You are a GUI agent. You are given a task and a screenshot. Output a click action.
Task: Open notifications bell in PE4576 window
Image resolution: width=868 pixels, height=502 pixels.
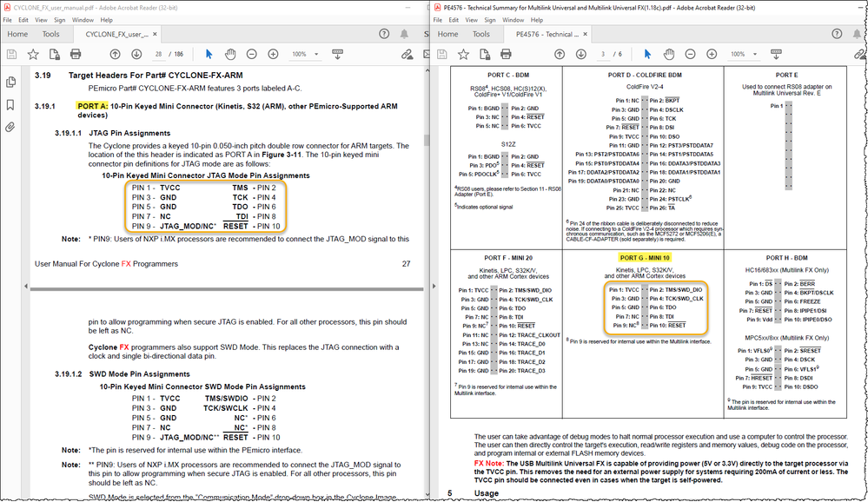point(858,34)
